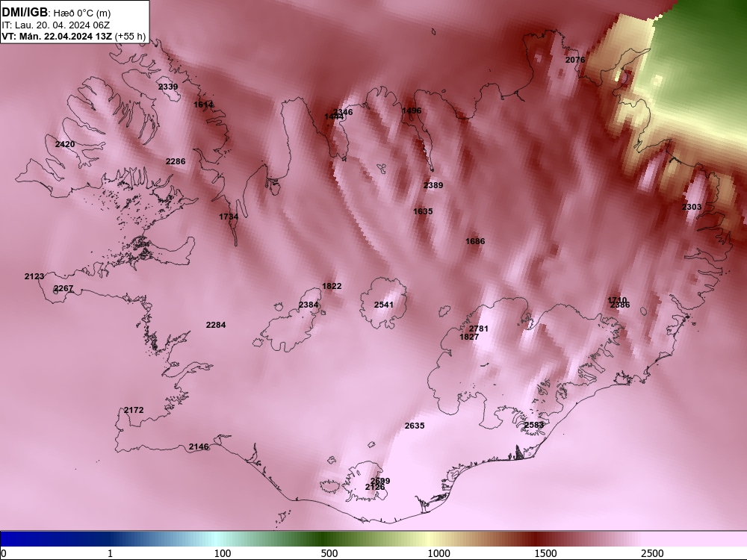Screen dimensions: 747x560
Task: Click the 2123 height value
Action: 34,276
